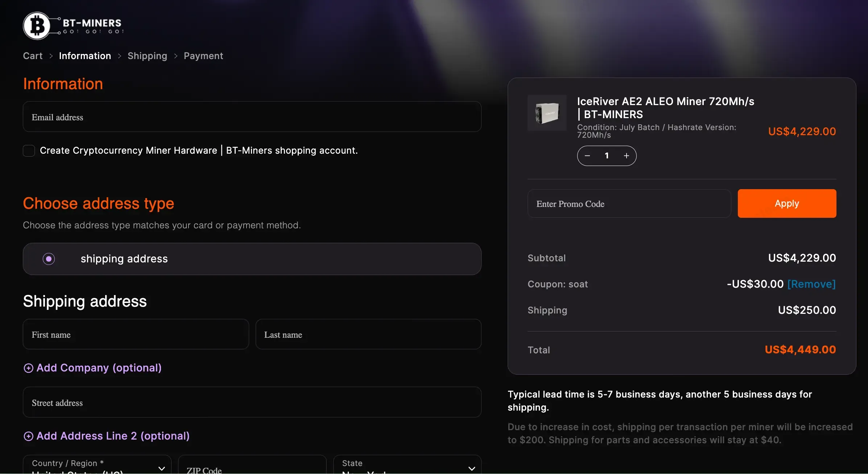This screenshot has width=868, height=474.
Task: Open the State dropdown chevron
Action: point(472,468)
